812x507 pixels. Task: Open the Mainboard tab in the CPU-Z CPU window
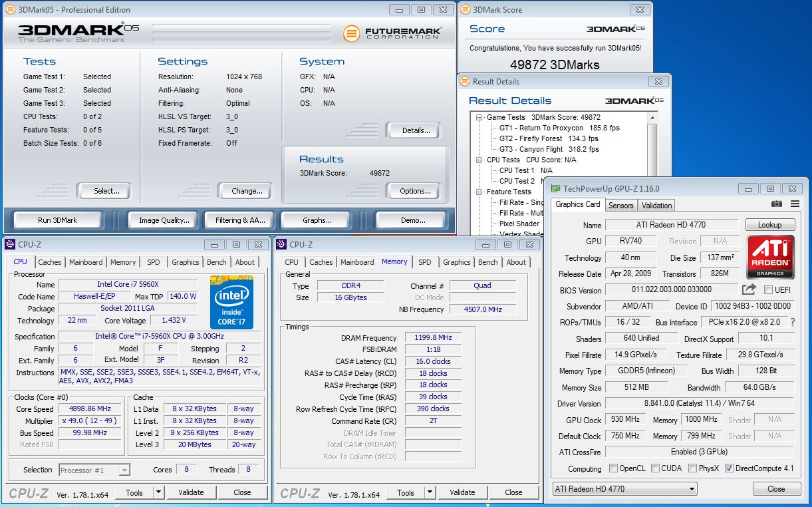86,262
